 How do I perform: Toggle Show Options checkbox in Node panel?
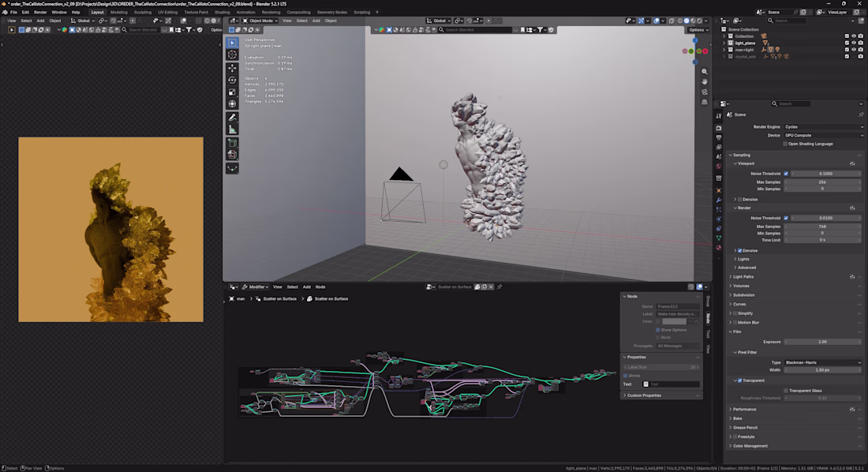coord(657,330)
